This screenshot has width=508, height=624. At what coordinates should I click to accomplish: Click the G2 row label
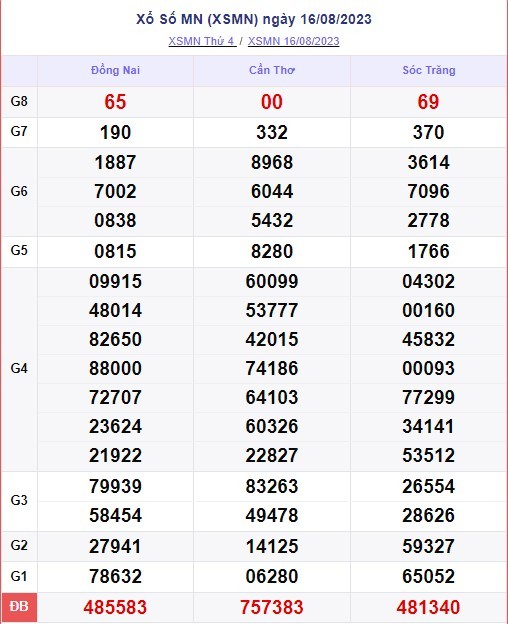[19, 545]
